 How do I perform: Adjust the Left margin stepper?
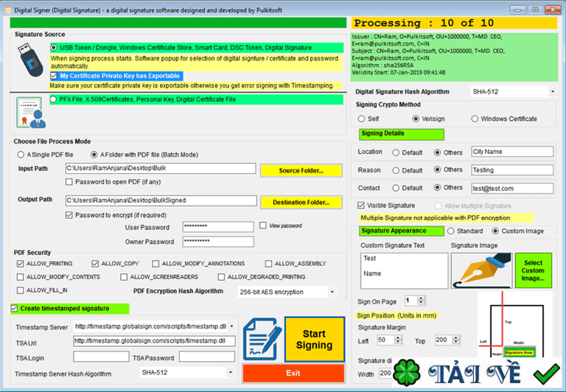coord(398,340)
